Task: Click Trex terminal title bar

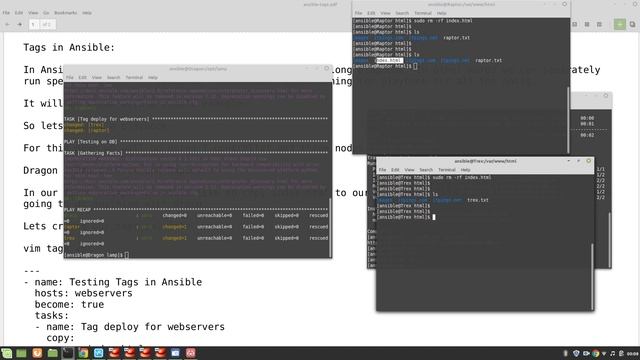Action: coord(485,161)
